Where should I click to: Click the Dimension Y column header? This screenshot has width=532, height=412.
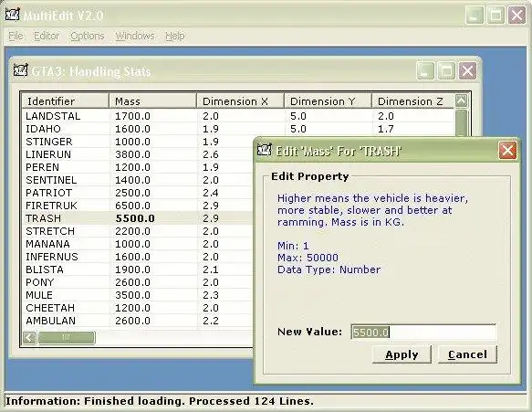pos(328,101)
